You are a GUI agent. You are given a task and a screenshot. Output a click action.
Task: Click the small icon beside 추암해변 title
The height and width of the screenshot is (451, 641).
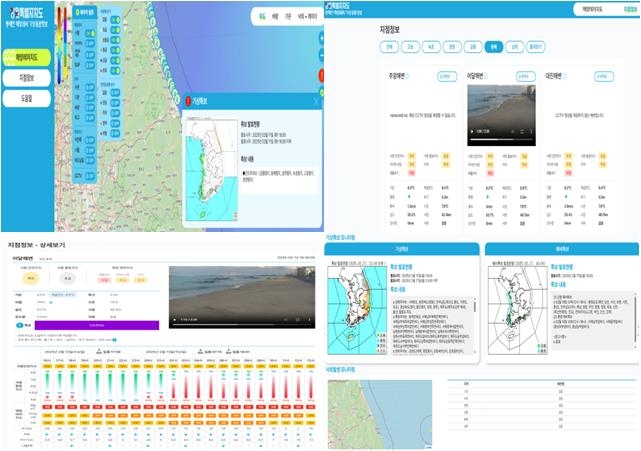(408, 76)
